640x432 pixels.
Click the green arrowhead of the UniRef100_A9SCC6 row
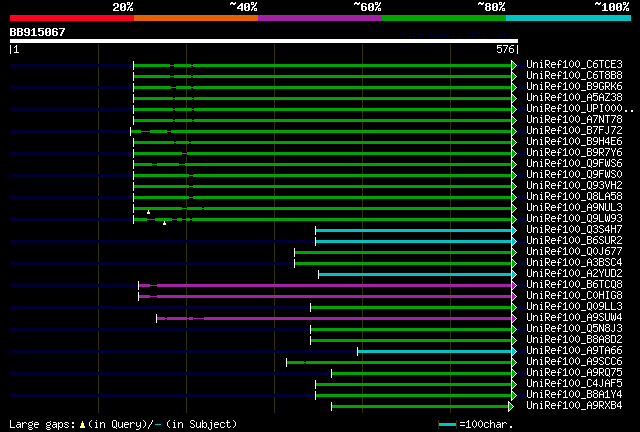[514, 363]
